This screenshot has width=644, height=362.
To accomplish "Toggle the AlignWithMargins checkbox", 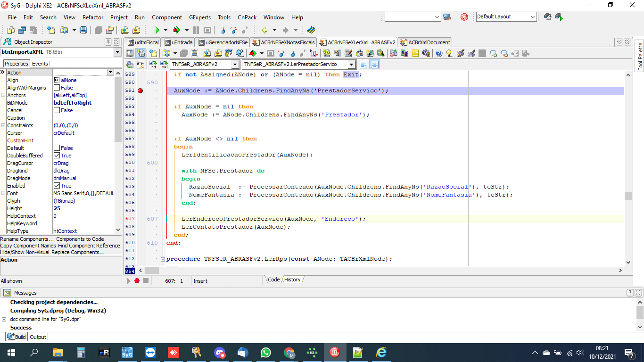I will (57, 88).
